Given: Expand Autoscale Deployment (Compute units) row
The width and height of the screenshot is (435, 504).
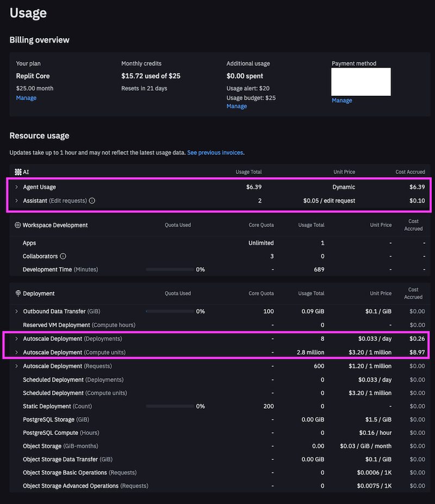Looking at the screenshot, I should click(16, 353).
